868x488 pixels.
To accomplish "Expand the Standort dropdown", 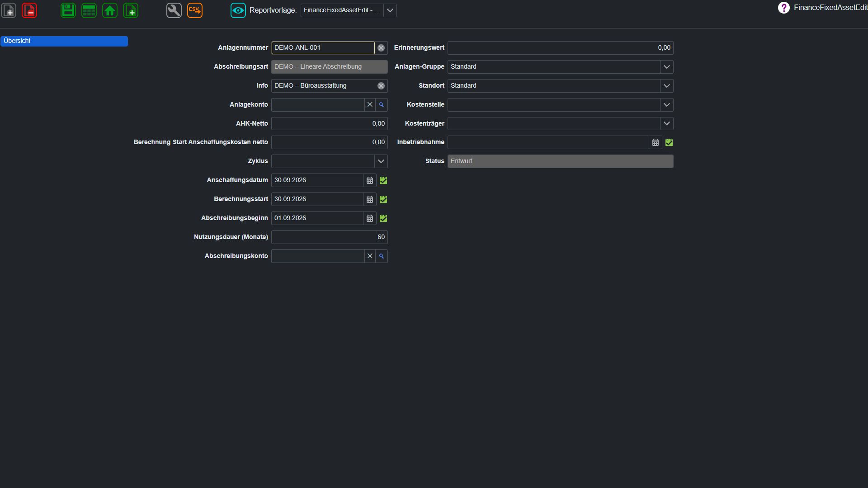I will 666,86.
